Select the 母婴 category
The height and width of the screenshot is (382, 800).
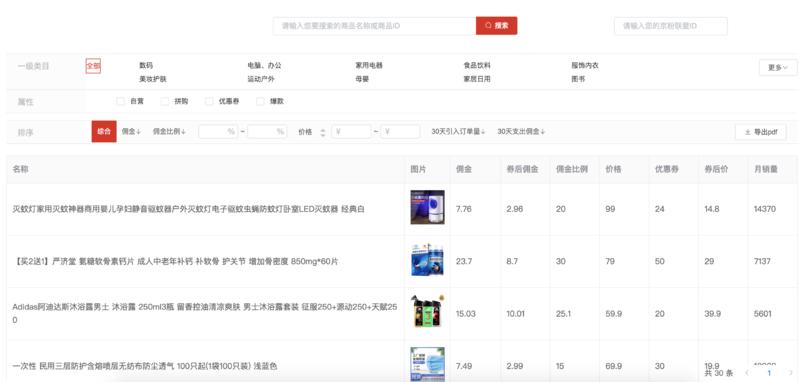tap(362, 80)
